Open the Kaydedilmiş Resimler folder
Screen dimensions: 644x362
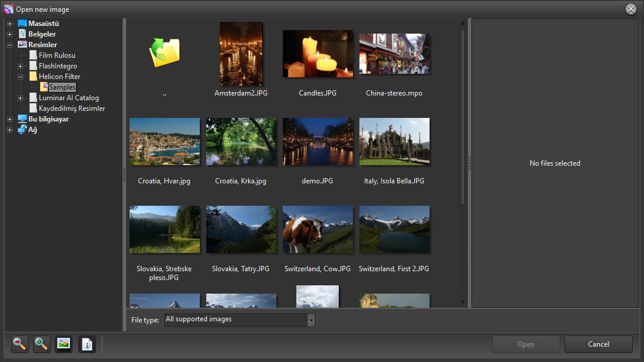[x=72, y=108]
